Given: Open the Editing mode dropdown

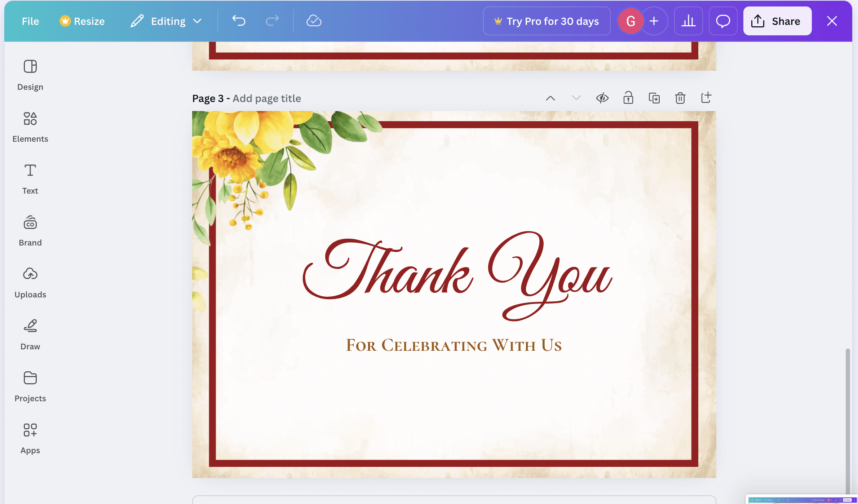Looking at the screenshot, I should [x=166, y=21].
